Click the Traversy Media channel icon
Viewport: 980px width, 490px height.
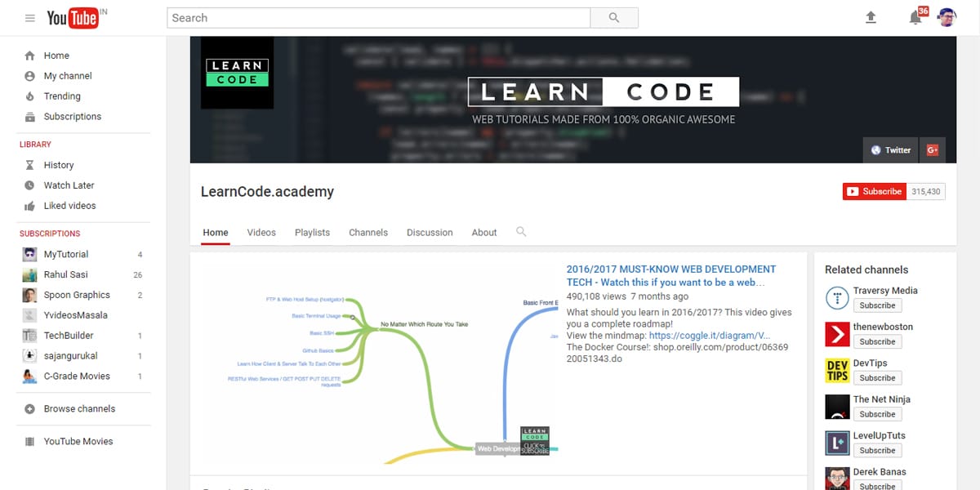pyautogui.click(x=837, y=298)
